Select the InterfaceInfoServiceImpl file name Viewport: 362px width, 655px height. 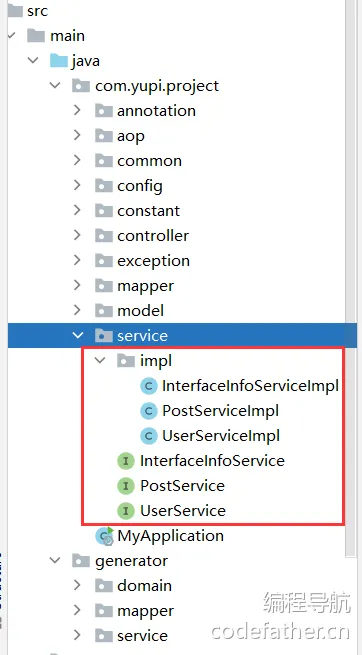click(x=250, y=386)
